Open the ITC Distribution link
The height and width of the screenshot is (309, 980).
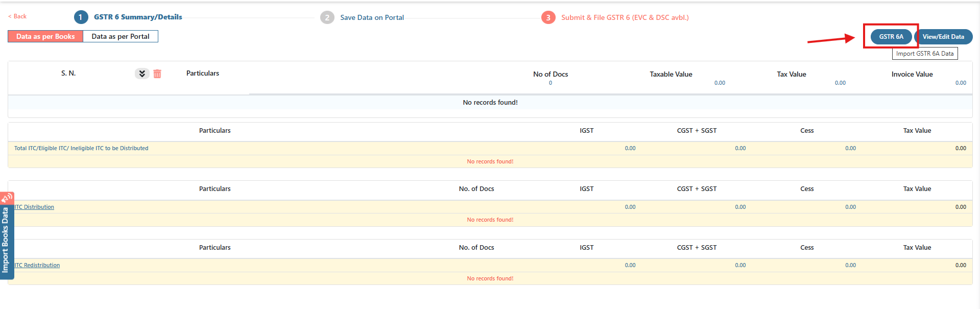[x=34, y=207]
